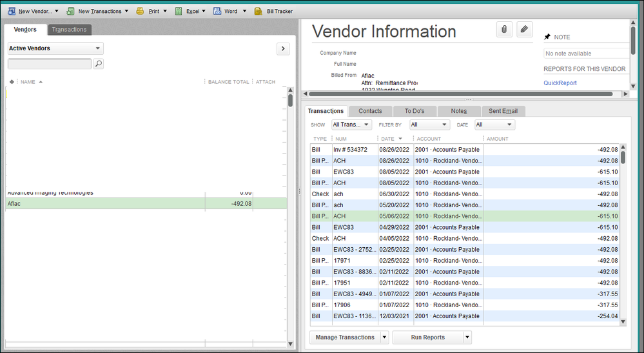
Task: Click the Excel export icon
Action: (x=178, y=11)
